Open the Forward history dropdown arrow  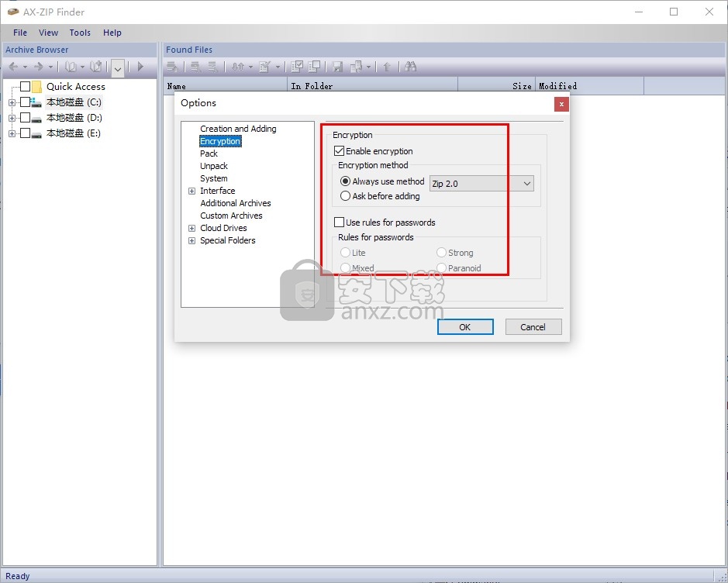(50, 67)
